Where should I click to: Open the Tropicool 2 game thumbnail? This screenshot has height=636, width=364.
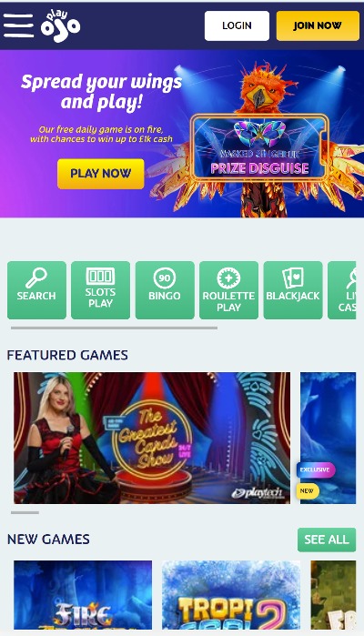231,595
